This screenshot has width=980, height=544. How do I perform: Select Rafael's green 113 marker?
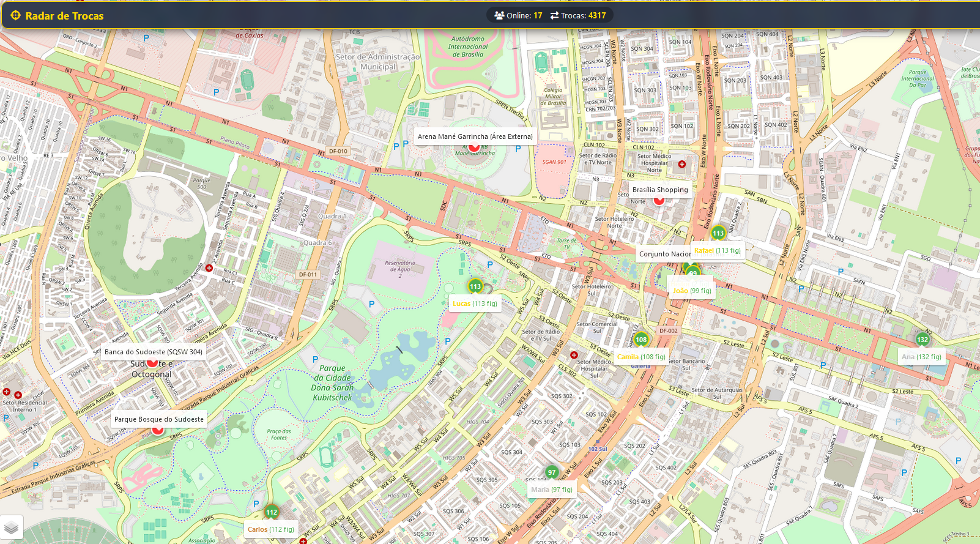(718, 233)
